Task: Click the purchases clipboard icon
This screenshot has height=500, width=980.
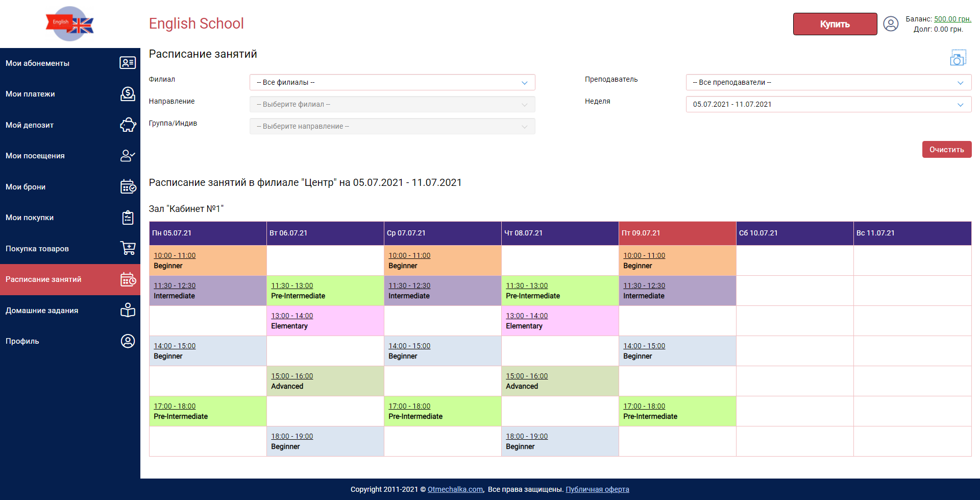Action: pyautogui.click(x=127, y=218)
